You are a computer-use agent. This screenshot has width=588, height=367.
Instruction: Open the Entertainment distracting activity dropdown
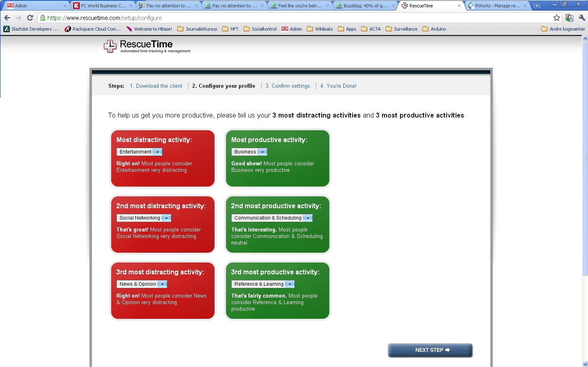(139, 152)
